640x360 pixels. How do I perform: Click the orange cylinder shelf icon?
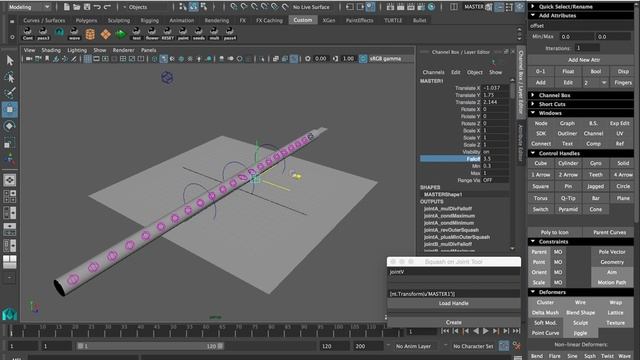click(90, 34)
